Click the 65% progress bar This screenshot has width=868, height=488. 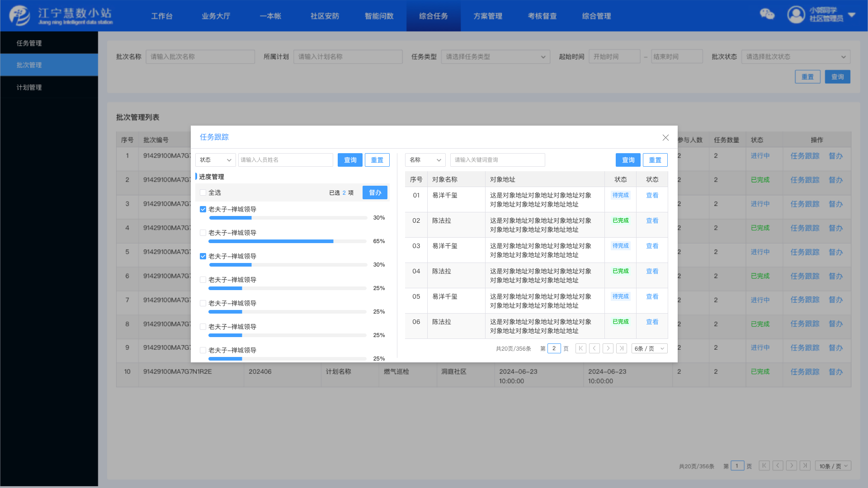pyautogui.click(x=288, y=241)
